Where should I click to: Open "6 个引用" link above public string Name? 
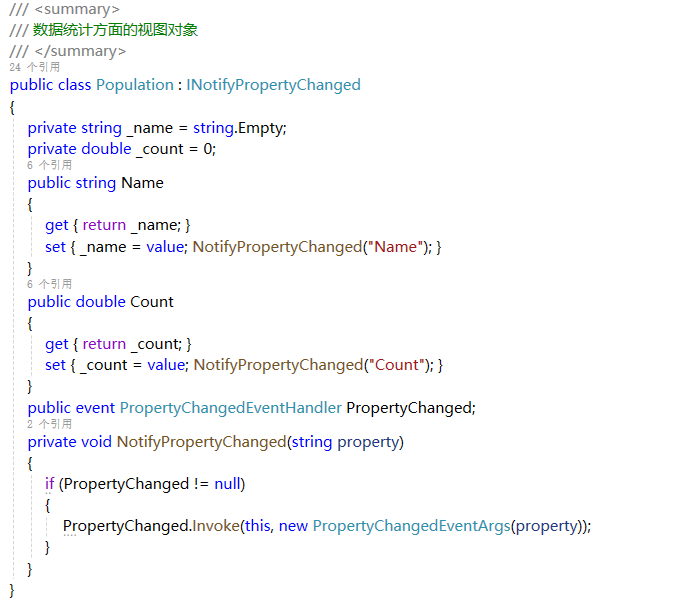pos(49,165)
